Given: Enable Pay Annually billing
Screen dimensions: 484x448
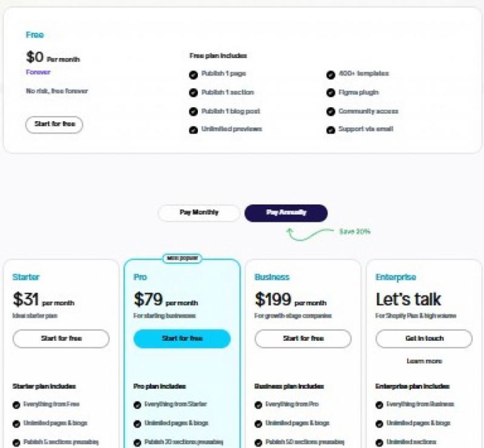Looking at the screenshot, I should pos(286,213).
